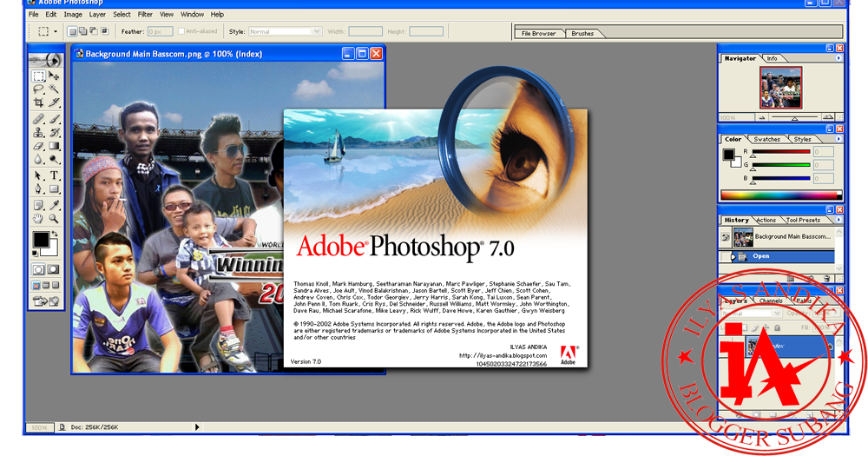
Task: Click the Navigator image thumbnail
Action: click(780, 88)
